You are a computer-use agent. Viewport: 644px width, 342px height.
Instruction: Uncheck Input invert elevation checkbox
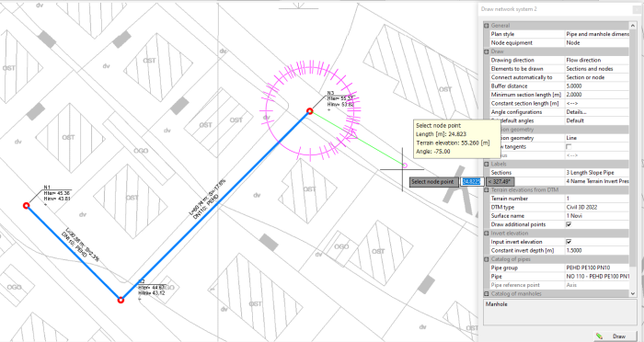[x=569, y=242]
